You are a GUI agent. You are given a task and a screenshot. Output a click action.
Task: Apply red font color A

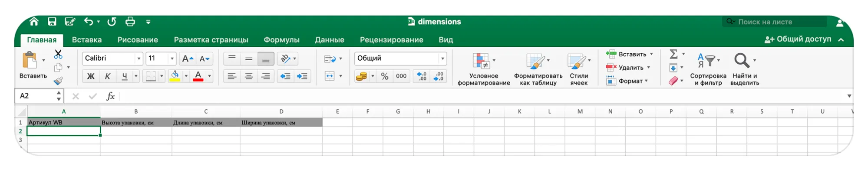tap(198, 76)
